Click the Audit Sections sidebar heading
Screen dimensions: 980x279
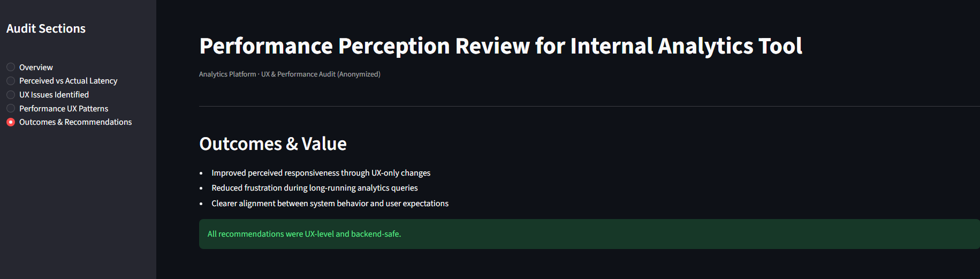[46, 29]
